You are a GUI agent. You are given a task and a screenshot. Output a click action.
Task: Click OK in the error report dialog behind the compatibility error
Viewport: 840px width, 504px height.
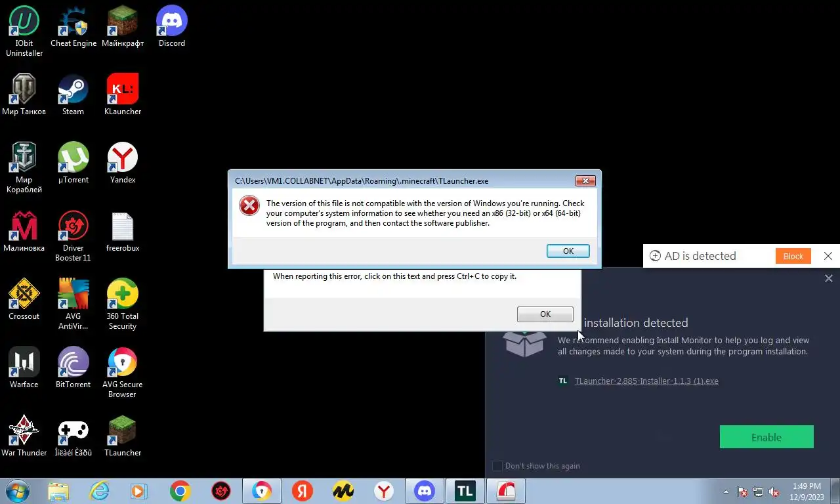point(545,314)
